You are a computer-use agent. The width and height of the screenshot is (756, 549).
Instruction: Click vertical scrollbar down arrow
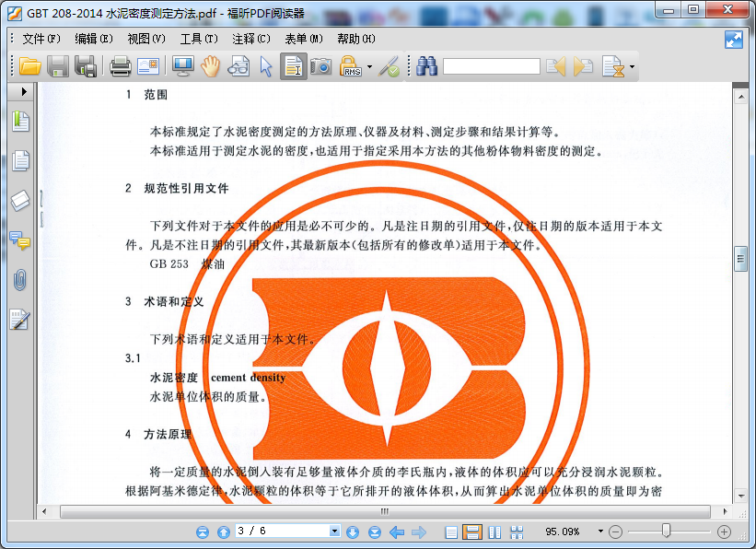[740, 495]
